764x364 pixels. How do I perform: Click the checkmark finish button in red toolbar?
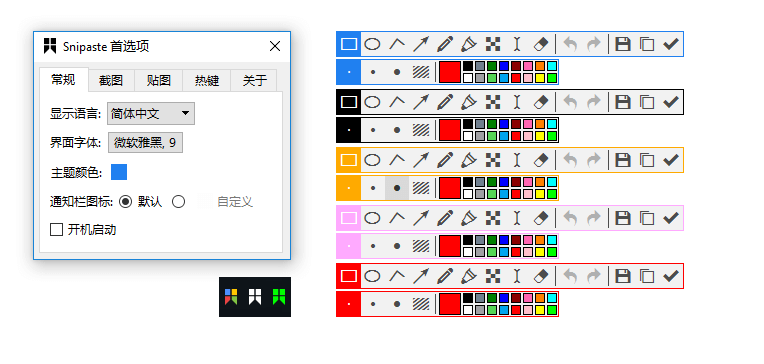point(670,276)
